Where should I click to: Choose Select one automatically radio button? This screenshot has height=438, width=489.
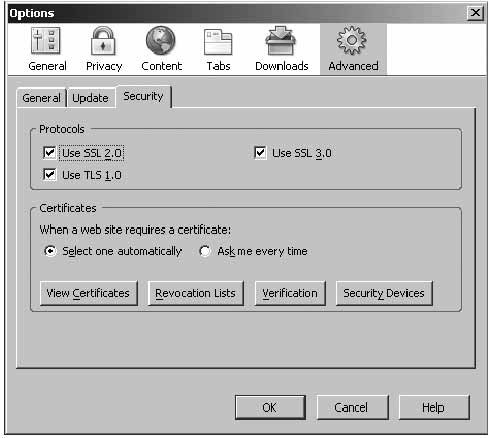pyautogui.click(x=50, y=251)
